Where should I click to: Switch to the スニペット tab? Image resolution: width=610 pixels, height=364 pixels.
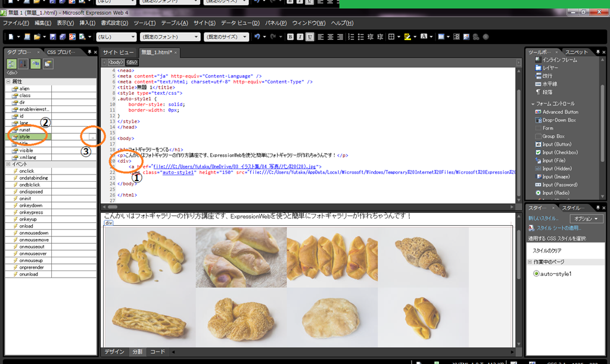[576, 52]
